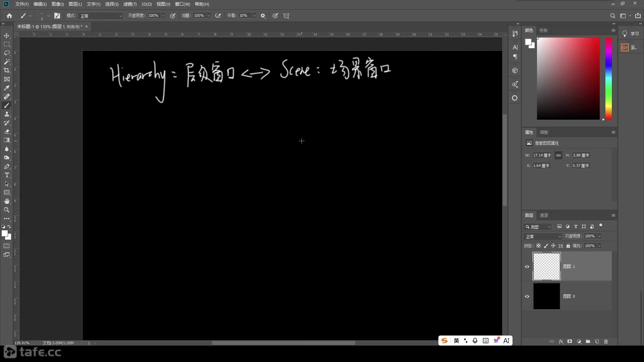Toggle link width and height
This screenshot has width=644, height=362.
[558, 155]
